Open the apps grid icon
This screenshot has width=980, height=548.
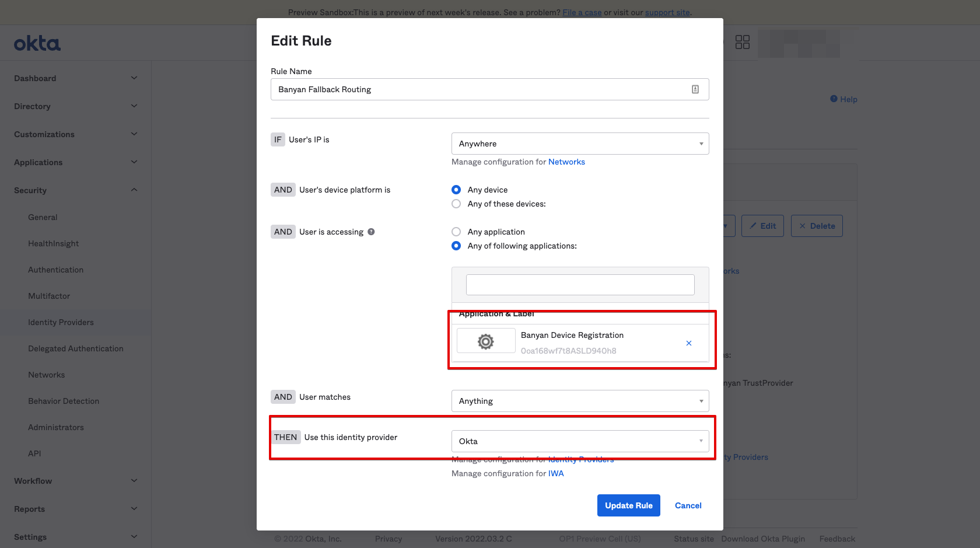point(742,42)
